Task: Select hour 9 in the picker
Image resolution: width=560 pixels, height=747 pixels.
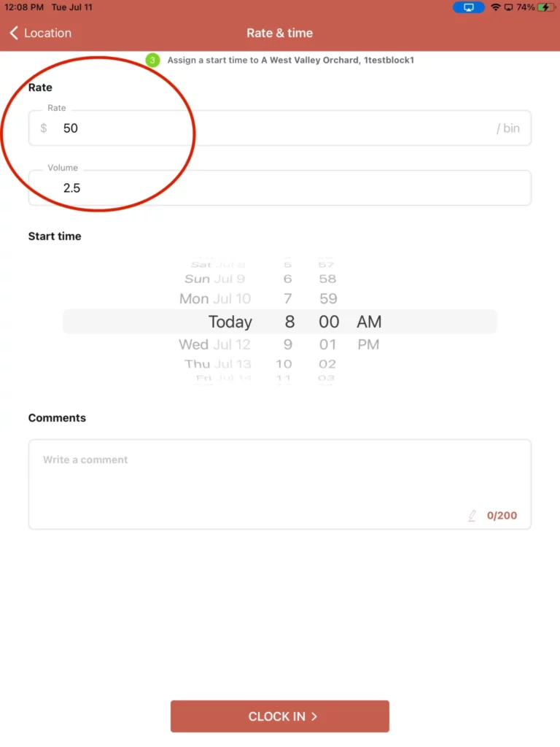Action: click(x=287, y=344)
